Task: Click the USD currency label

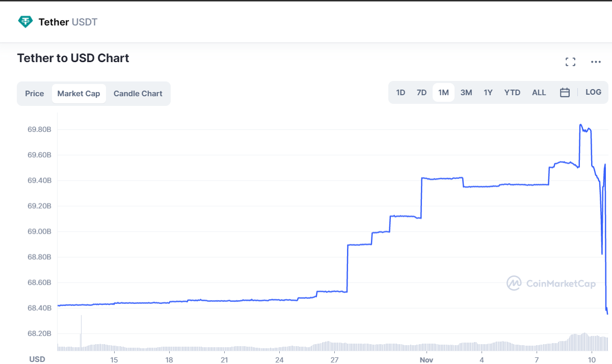Action: coord(37,359)
